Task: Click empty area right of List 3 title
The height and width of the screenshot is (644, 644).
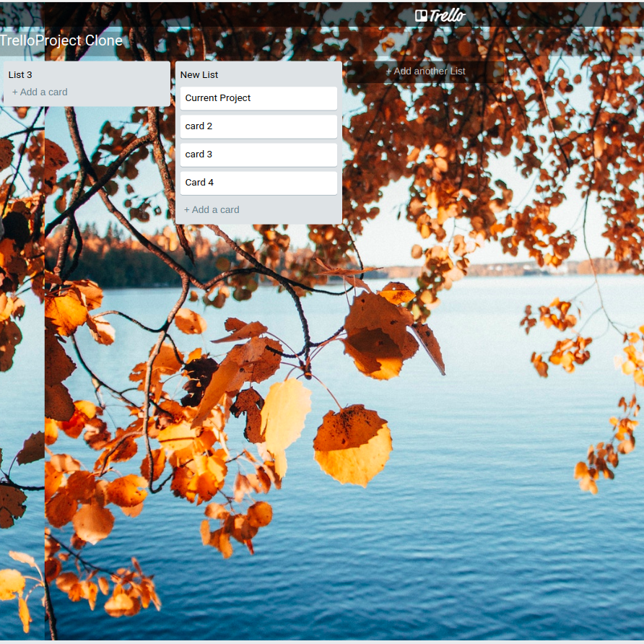Action: (x=108, y=74)
